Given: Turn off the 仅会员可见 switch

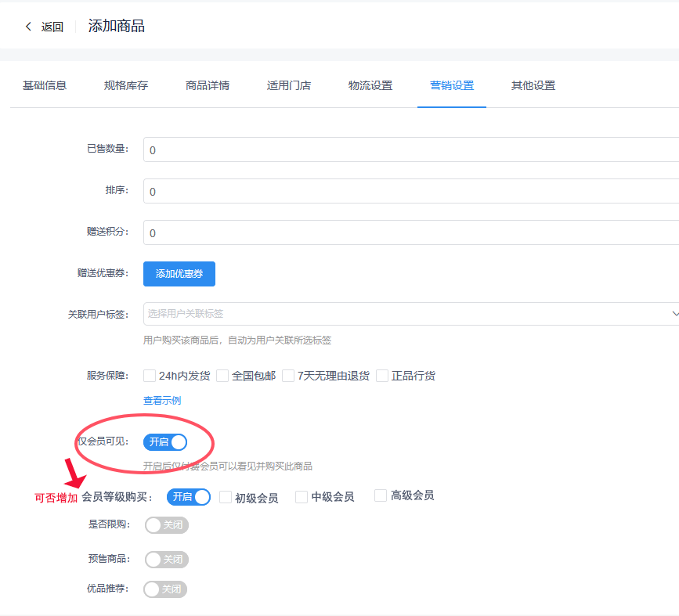Looking at the screenshot, I should [165, 442].
